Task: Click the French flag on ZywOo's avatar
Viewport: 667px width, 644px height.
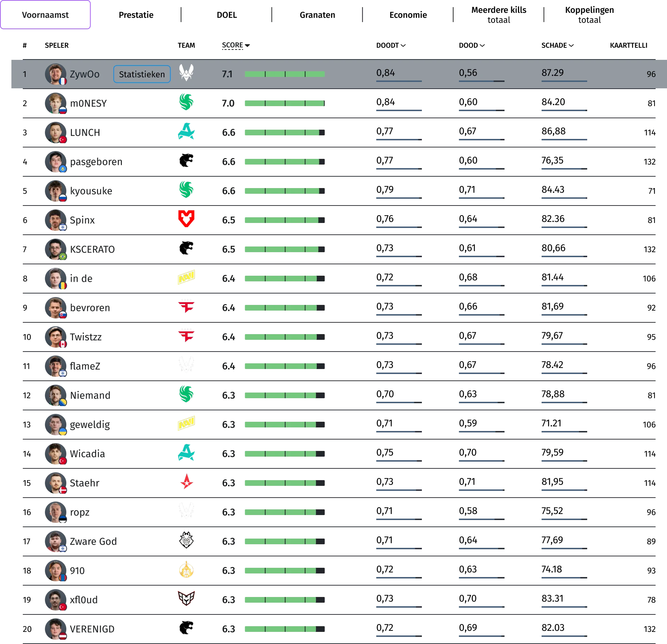Action: point(63,82)
